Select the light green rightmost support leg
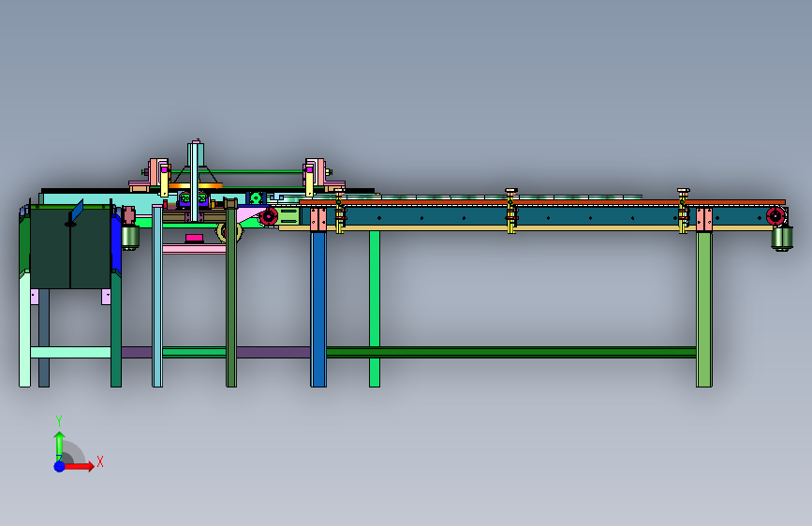The height and width of the screenshot is (526, 812). pos(703,309)
